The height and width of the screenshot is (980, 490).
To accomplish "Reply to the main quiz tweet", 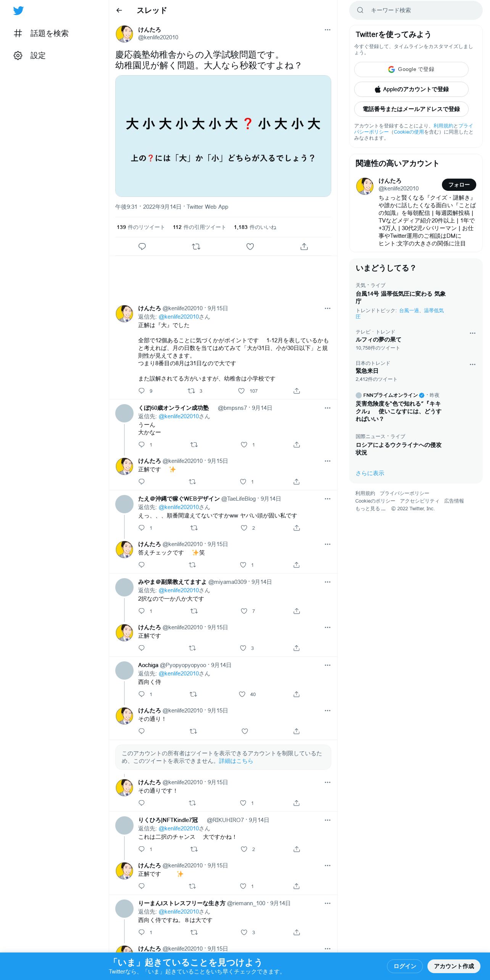I will point(142,247).
